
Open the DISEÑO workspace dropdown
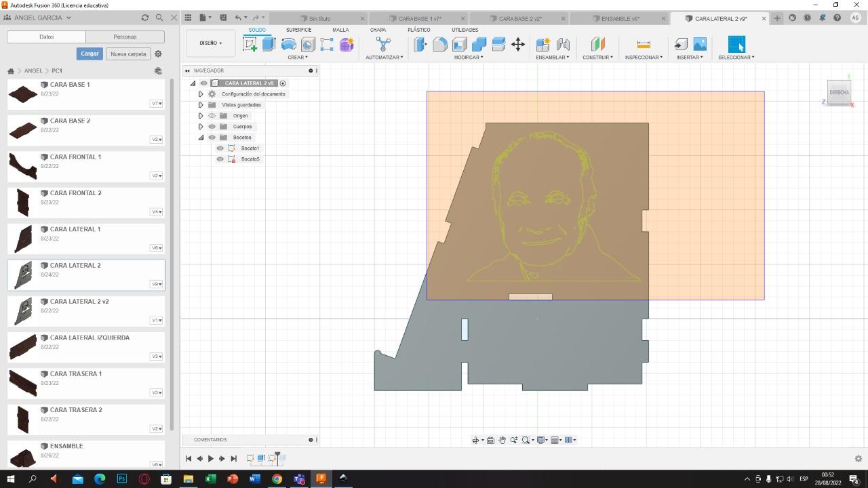point(210,43)
